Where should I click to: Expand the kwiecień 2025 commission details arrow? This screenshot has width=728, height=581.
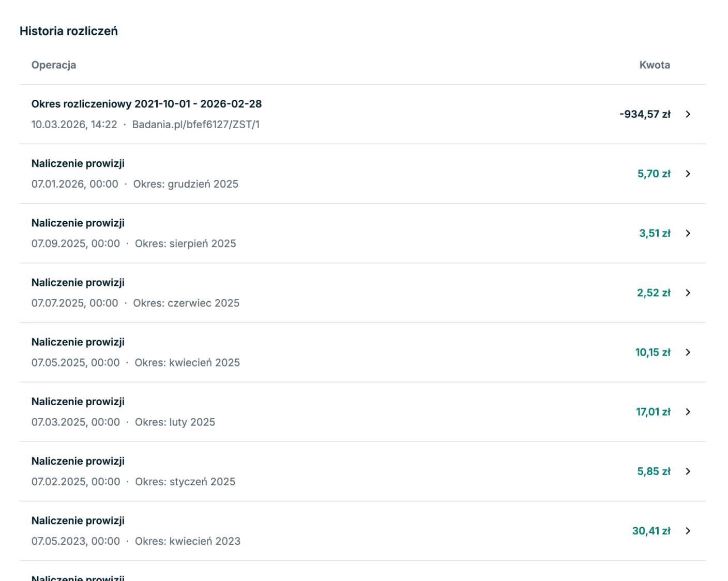[688, 352]
